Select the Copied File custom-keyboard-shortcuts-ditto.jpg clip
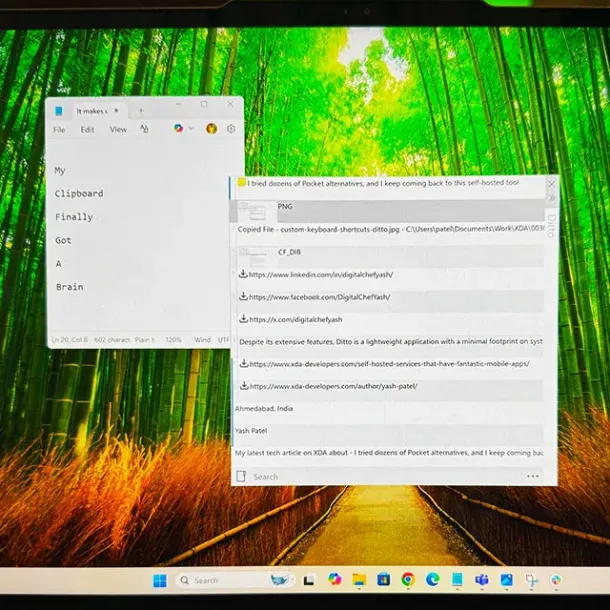The image size is (610, 610). tap(388, 233)
